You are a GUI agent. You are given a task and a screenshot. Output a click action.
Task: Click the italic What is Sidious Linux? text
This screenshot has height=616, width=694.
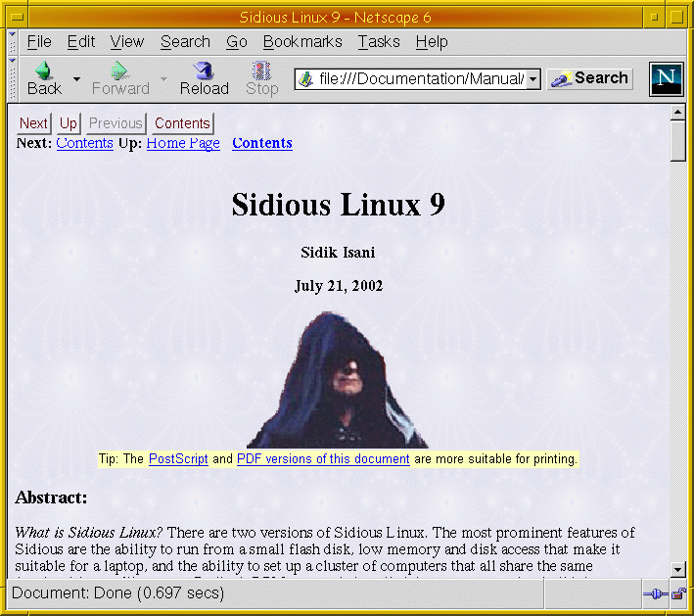point(89,533)
